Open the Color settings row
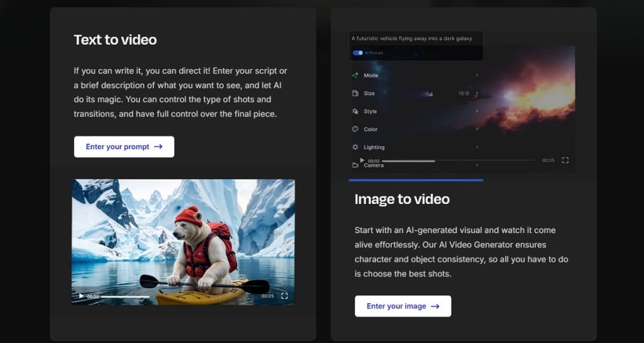Image resolution: width=644 pixels, height=343 pixels. (x=416, y=129)
